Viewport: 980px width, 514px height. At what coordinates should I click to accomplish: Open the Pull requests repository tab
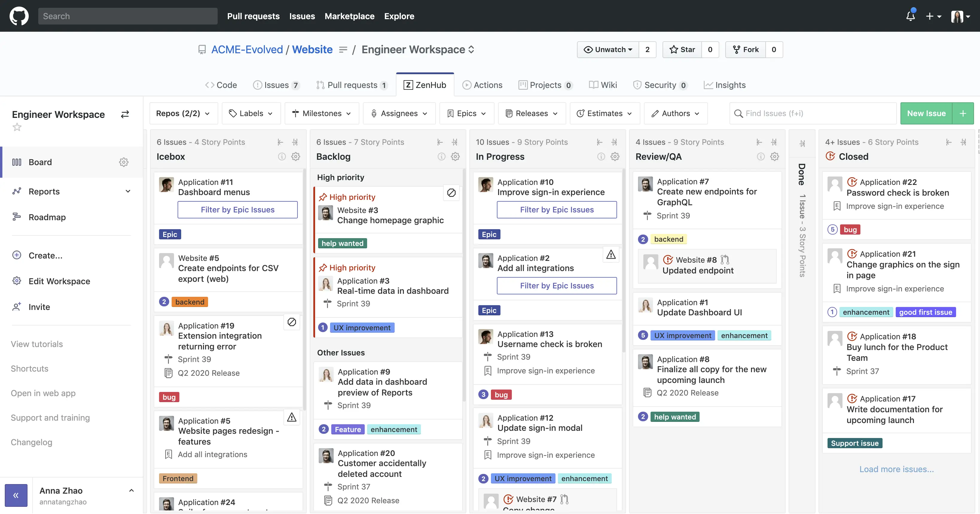[x=352, y=85]
